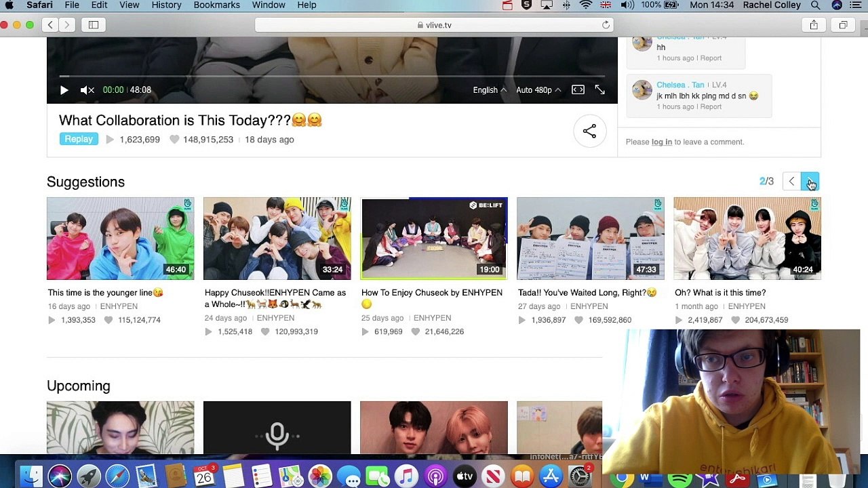Report Chelsea Tan's 'jk mlh lbh' comment
868x488 pixels.
tap(711, 106)
